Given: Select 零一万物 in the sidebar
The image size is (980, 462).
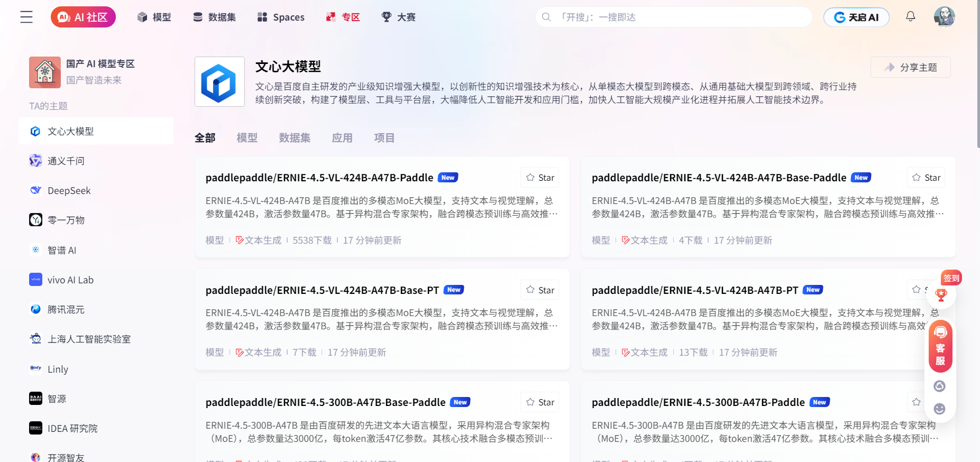Looking at the screenshot, I should tap(96, 220).
